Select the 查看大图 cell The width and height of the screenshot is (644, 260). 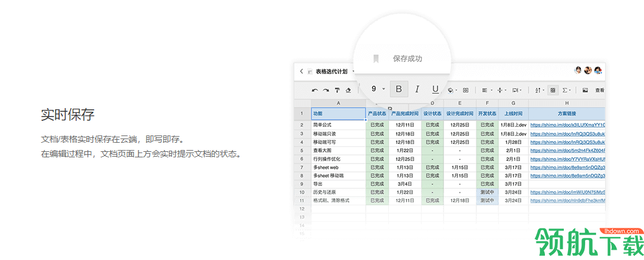click(x=338, y=150)
